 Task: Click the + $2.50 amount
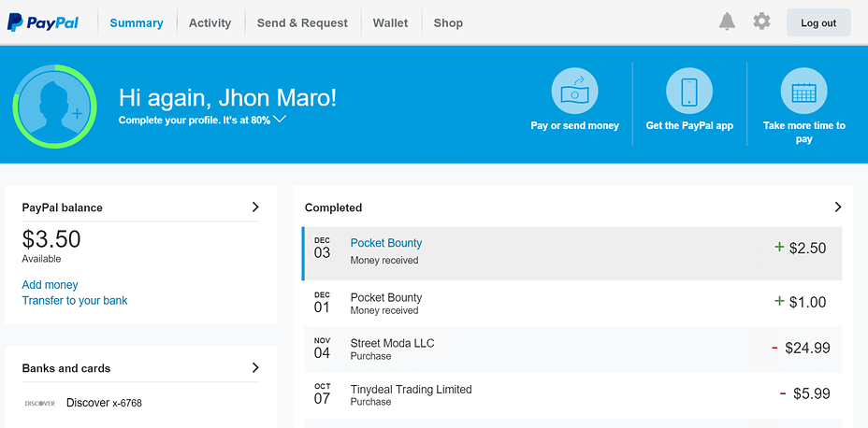pos(800,248)
